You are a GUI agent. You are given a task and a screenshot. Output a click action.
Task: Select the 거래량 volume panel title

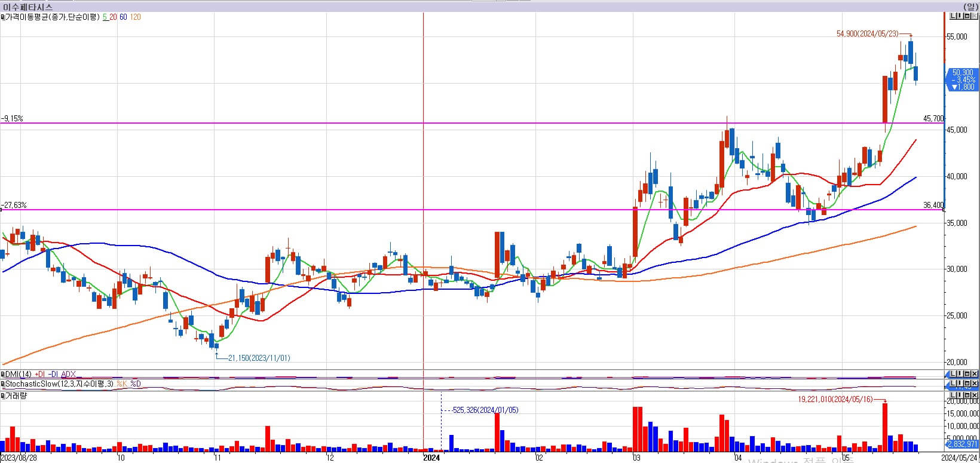tap(16, 396)
